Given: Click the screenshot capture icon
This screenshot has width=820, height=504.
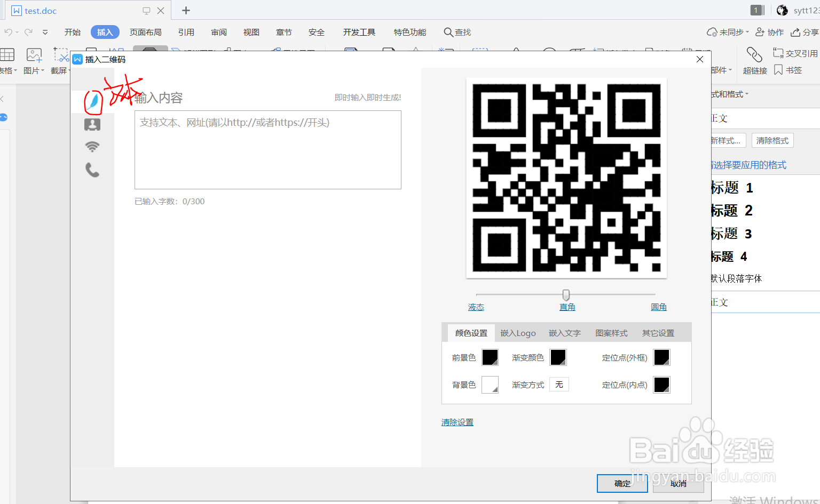Looking at the screenshot, I should [x=61, y=54].
